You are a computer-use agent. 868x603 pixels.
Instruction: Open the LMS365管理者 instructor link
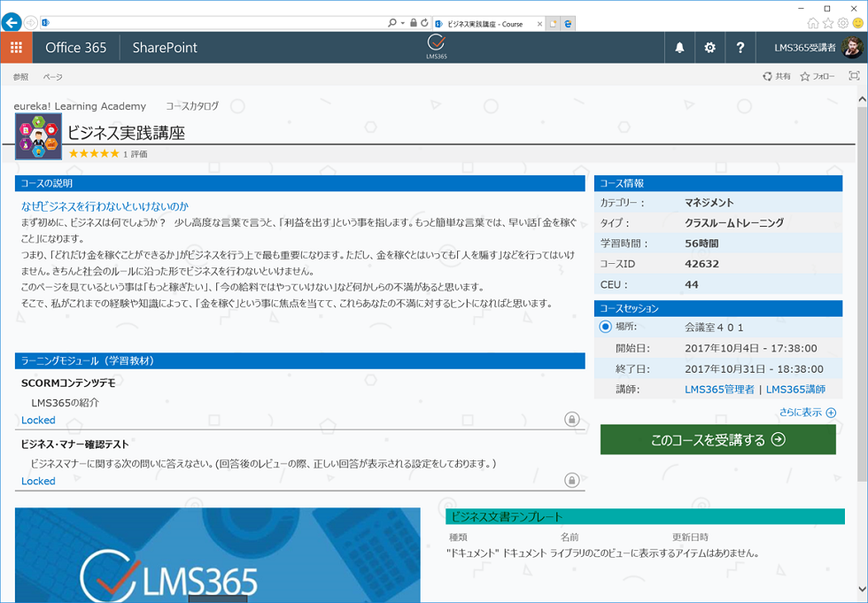coord(719,390)
